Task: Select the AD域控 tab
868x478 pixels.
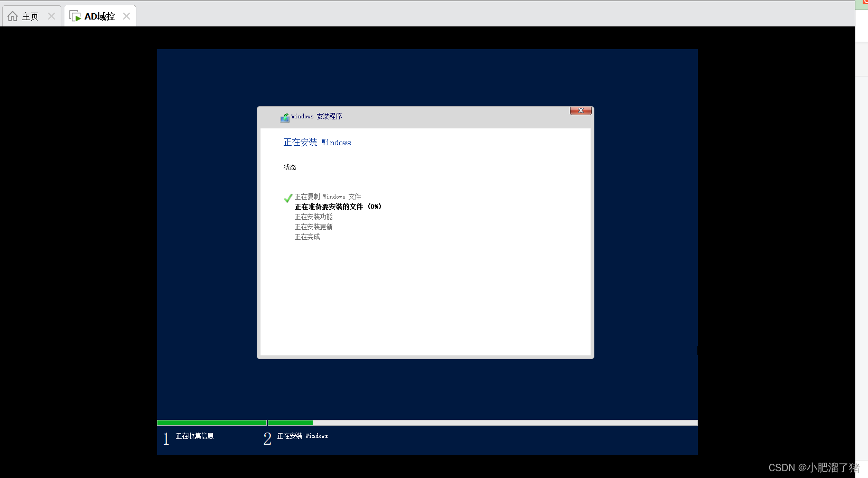Action: point(100,16)
